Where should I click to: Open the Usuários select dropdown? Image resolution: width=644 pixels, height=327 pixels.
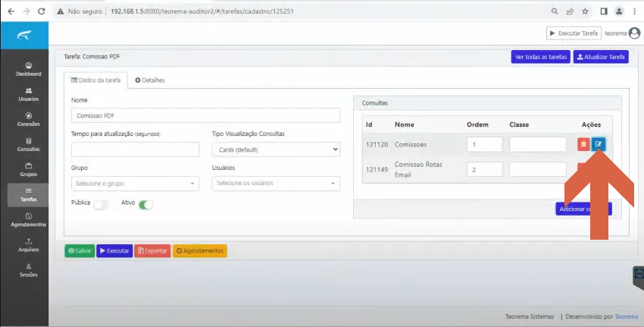(276, 184)
